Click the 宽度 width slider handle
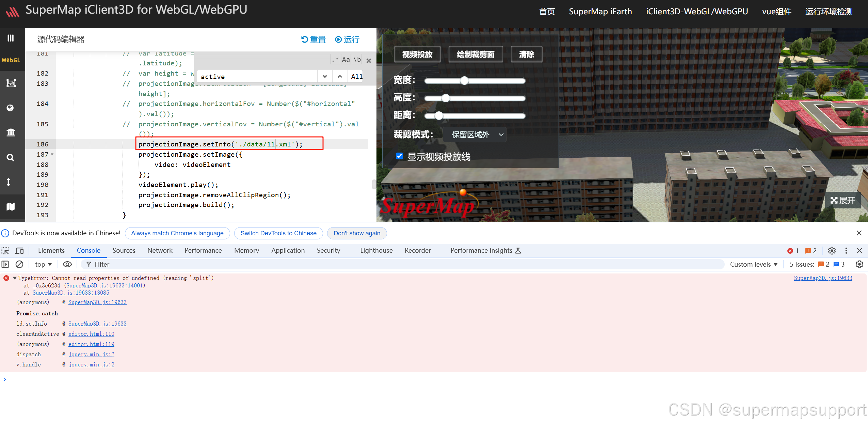 coord(465,81)
